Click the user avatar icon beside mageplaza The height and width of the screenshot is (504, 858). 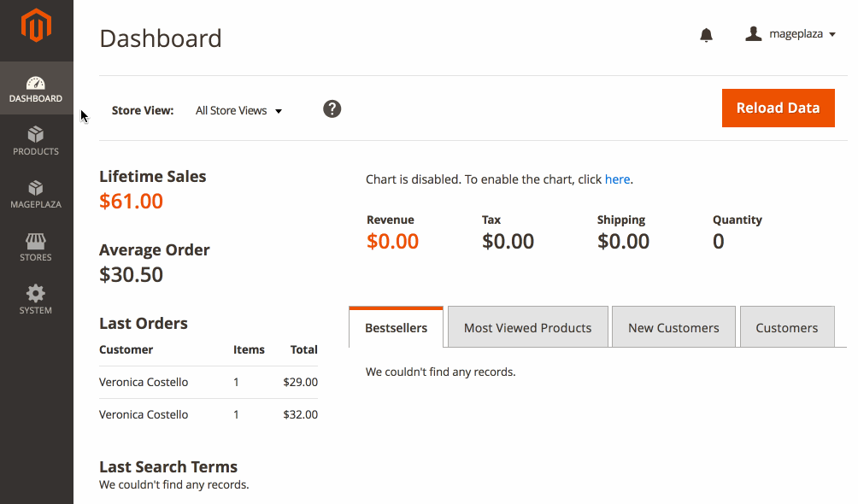[754, 34]
